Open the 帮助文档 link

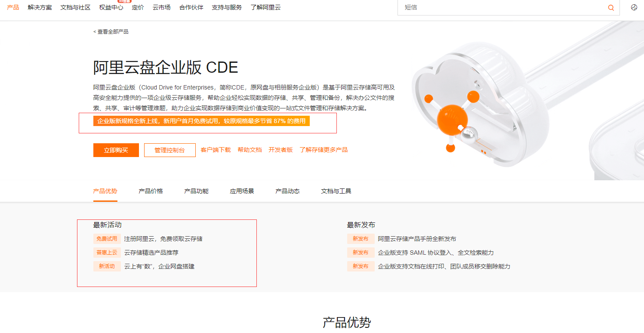pyautogui.click(x=250, y=150)
